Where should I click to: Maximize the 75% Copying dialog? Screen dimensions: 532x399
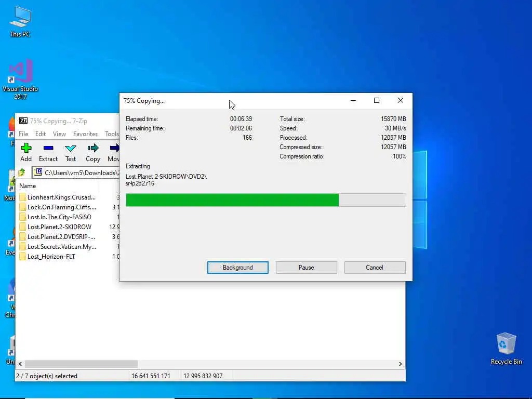coord(377,100)
